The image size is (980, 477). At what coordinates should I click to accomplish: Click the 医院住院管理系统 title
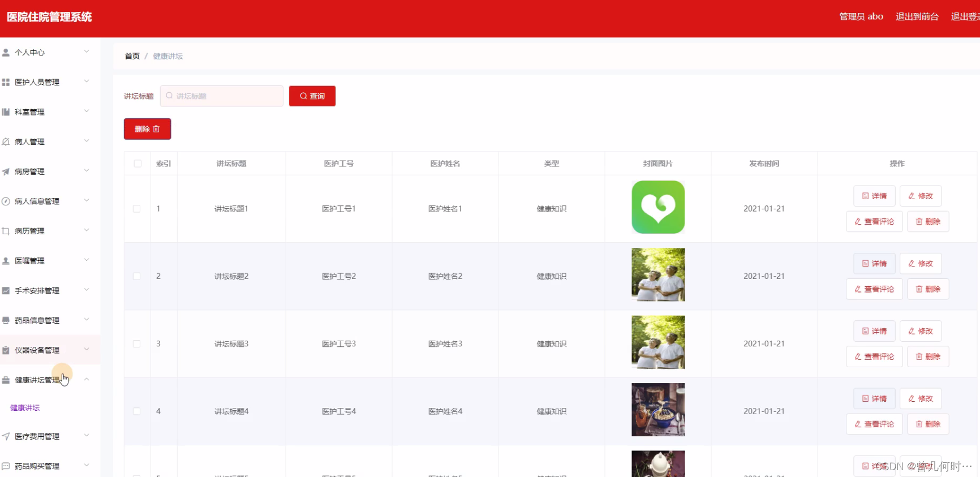(49, 17)
